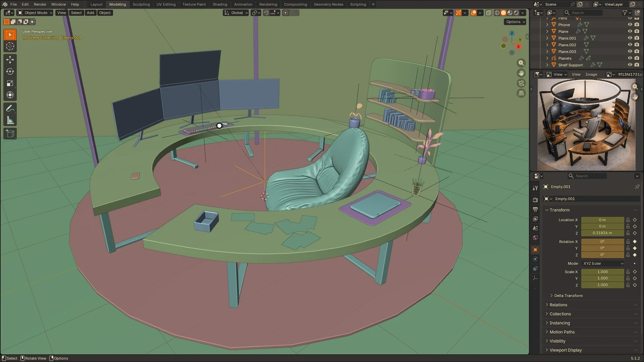The image size is (644, 362).
Task: Choose the Rotate tool
Action: point(10,72)
